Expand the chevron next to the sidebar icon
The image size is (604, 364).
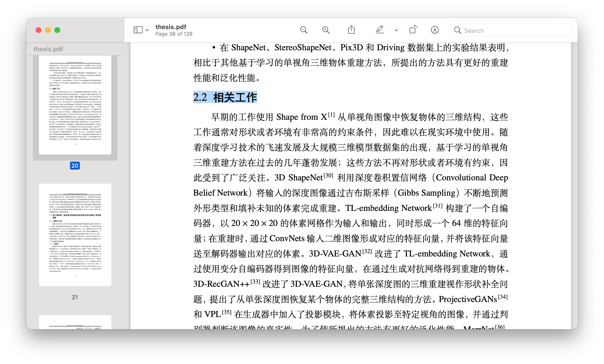click(x=147, y=30)
